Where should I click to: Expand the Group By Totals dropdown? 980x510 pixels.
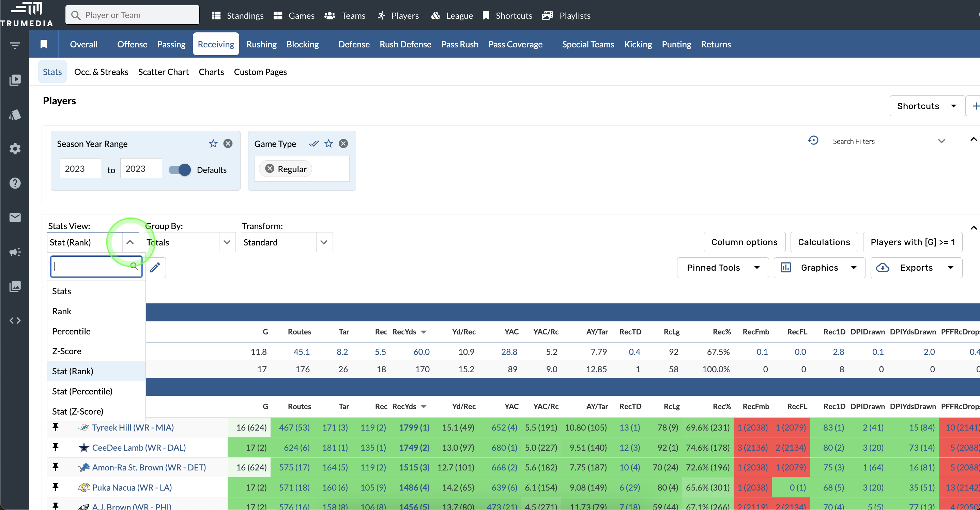pos(227,242)
